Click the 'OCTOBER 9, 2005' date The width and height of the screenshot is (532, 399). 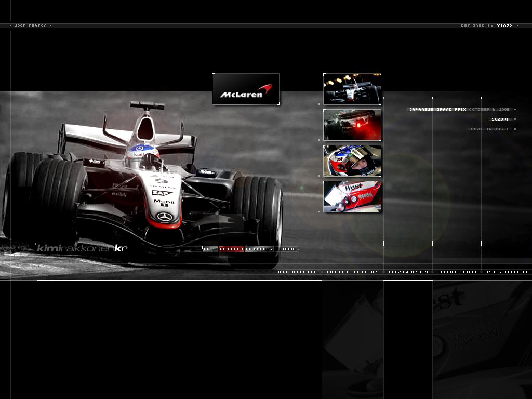tap(489, 110)
